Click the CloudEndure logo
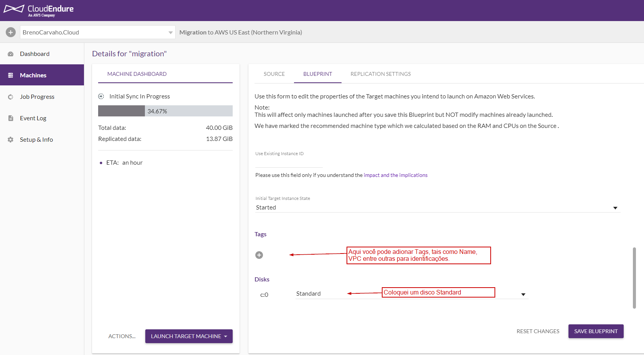Viewport: 644px width, 355px height. pyautogui.click(x=38, y=10)
